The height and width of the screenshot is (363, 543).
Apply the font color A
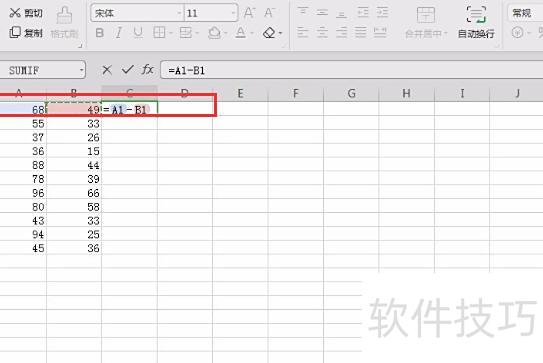(x=241, y=33)
